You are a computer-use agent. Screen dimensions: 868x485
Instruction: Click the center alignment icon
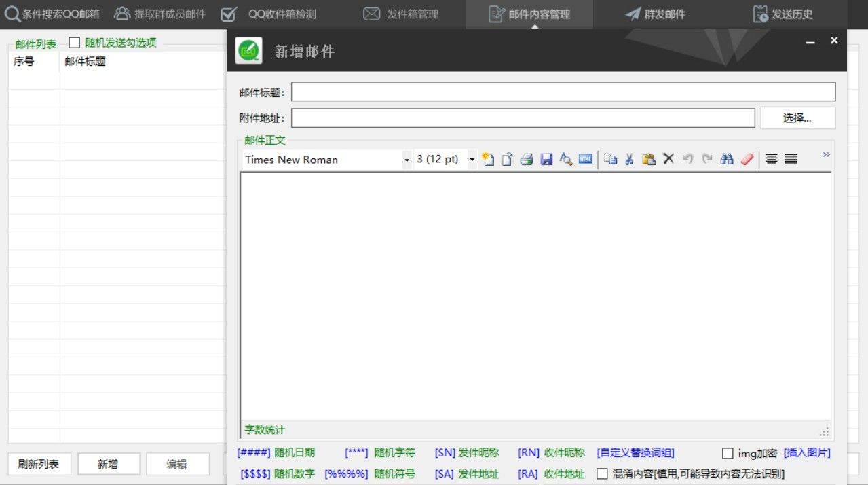coord(771,159)
